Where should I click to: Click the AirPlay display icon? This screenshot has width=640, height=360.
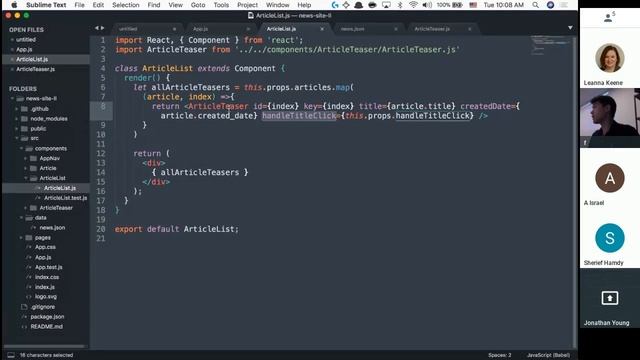tap(386, 5)
